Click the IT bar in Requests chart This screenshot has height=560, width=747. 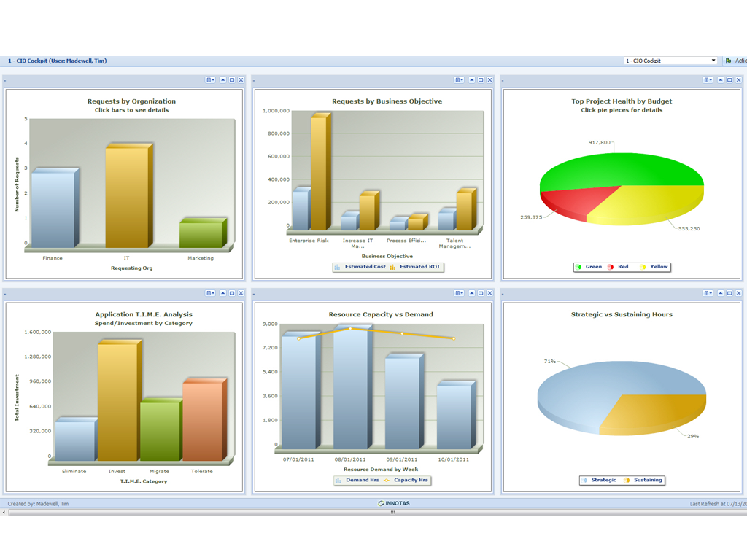pyautogui.click(x=127, y=197)
